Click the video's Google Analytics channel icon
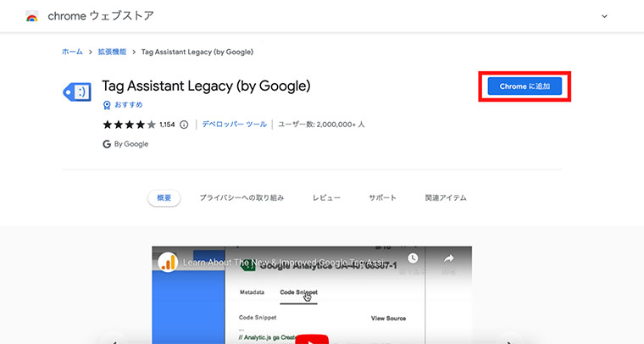 pos(168,263)
